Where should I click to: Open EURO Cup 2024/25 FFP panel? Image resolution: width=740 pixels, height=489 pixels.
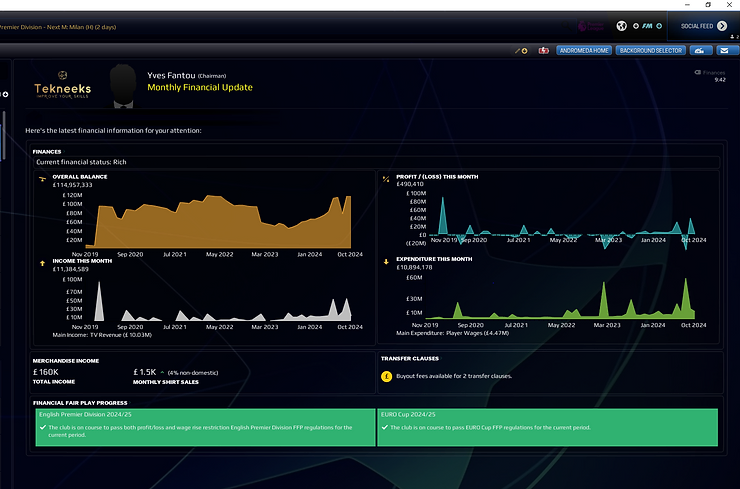547,427
